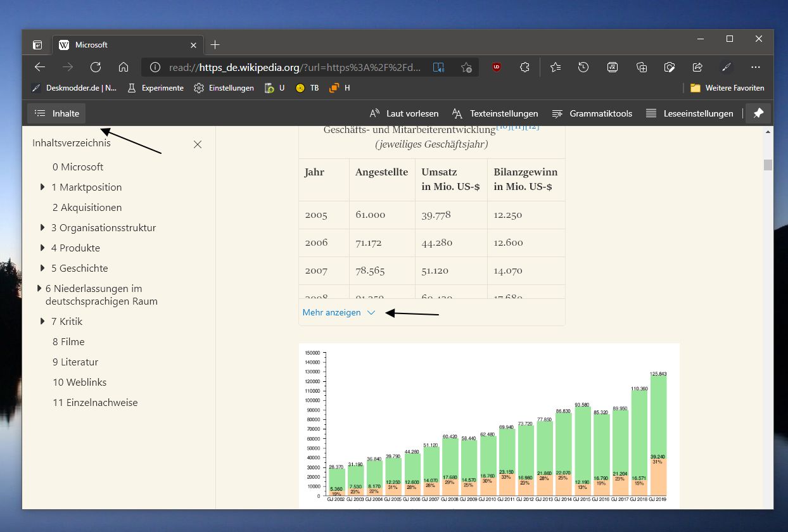
Task: Minimize the Edge window
Action: click(x=700, y=39)
